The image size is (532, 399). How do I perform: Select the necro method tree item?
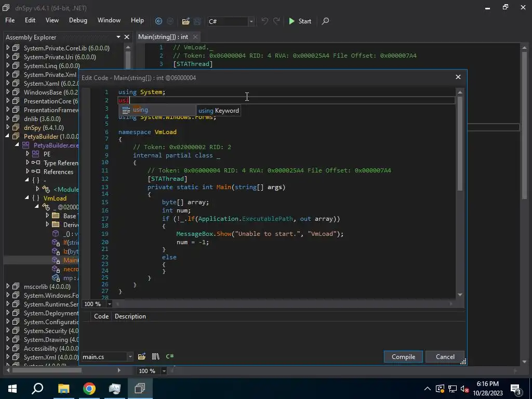point(71,269)
